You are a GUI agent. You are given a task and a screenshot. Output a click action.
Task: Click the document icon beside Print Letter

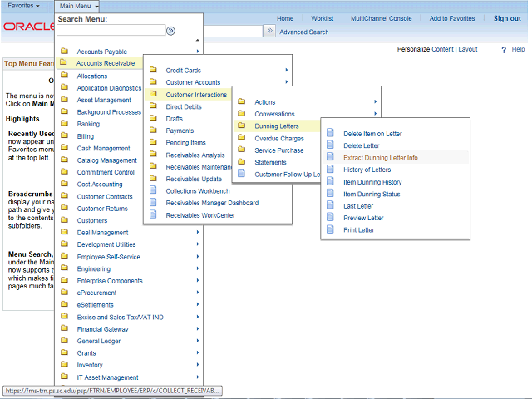[330, 229]
